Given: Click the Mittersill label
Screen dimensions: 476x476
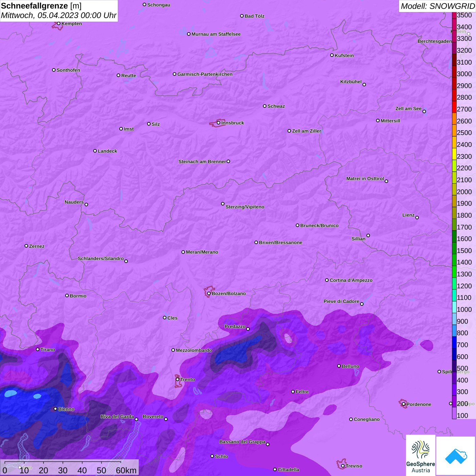Looking at the screenshot, I should click(390, 121).
